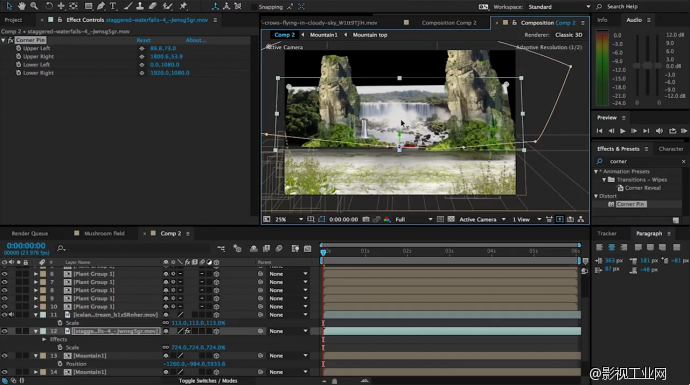Mute audio in the Preview panel
Screen dimensions: 690x385
[x=659, y=131]
